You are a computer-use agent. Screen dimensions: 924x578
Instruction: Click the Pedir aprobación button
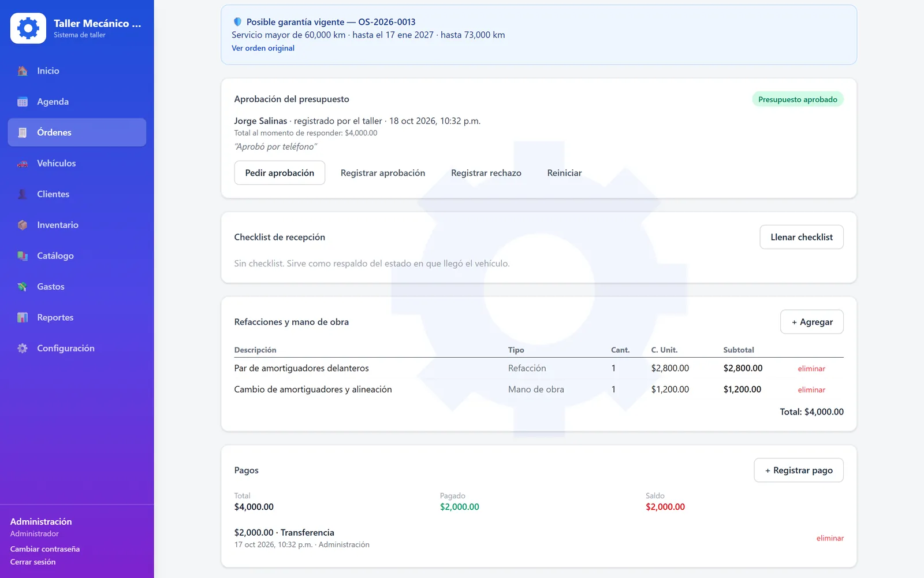(x=280, y=173)
